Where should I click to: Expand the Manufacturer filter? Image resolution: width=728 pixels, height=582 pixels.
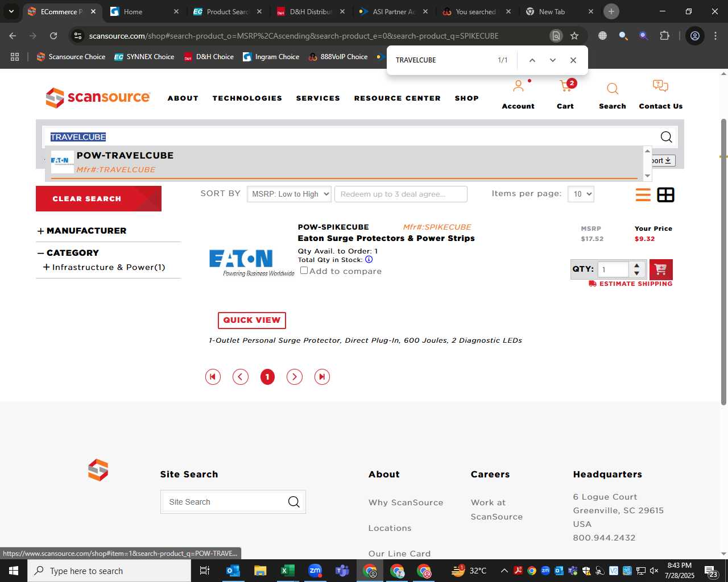[x=40, y=231]
